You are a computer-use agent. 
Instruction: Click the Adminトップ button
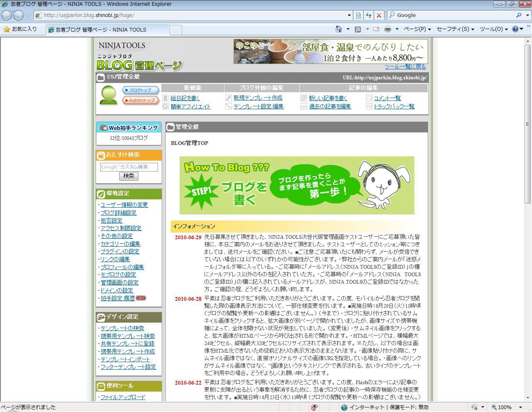pyautogui.click(x=140, y=100)
